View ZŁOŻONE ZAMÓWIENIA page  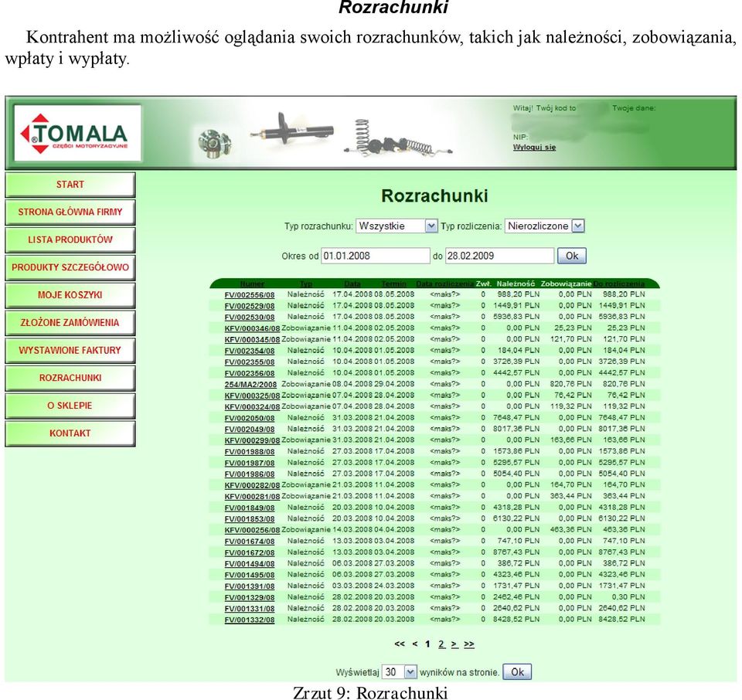pos(70,322)
